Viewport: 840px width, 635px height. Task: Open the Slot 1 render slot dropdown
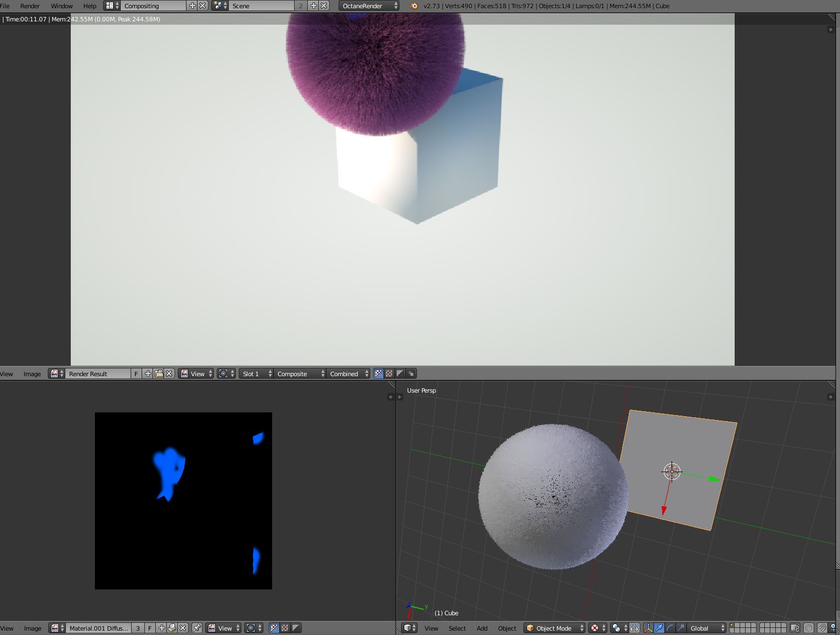pyautogui.click(x=256, y=373)
